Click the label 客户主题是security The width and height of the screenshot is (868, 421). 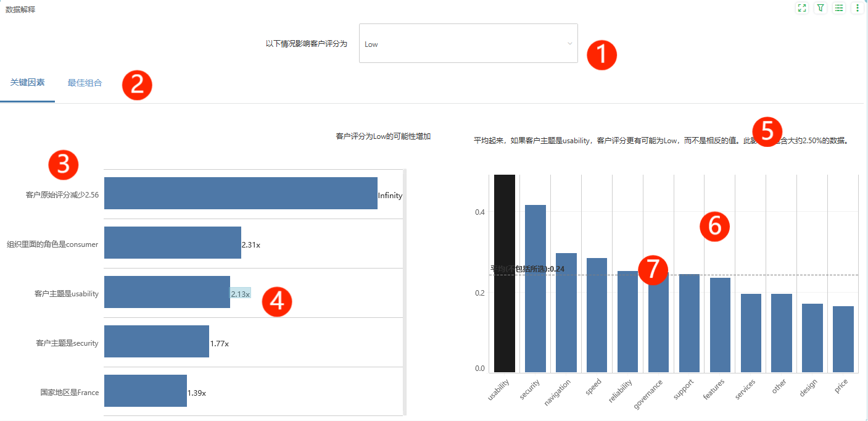67,343
